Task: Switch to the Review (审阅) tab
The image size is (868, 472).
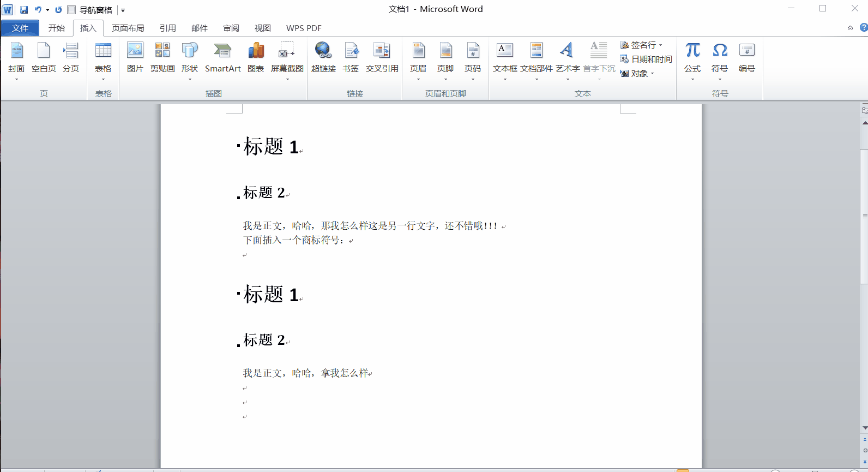Action: (231, 28)
